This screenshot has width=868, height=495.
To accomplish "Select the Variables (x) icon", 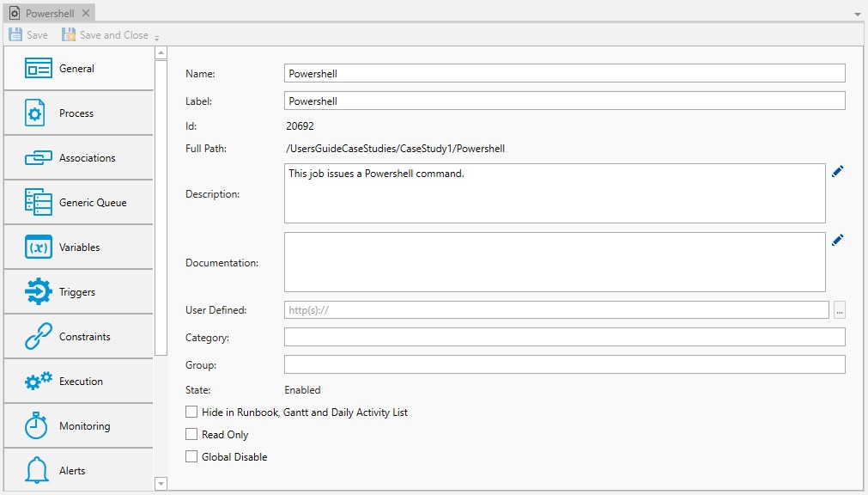I will (x=39, y=247).
